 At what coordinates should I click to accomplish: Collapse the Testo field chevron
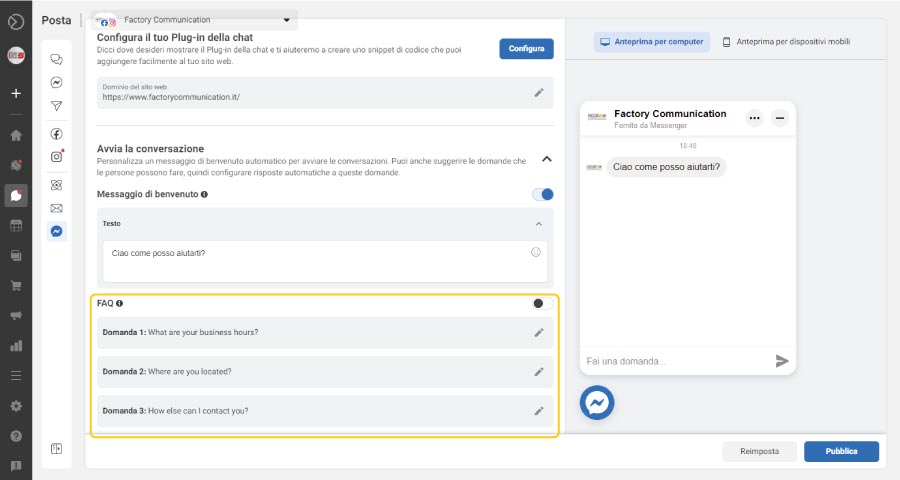[538, 224]
